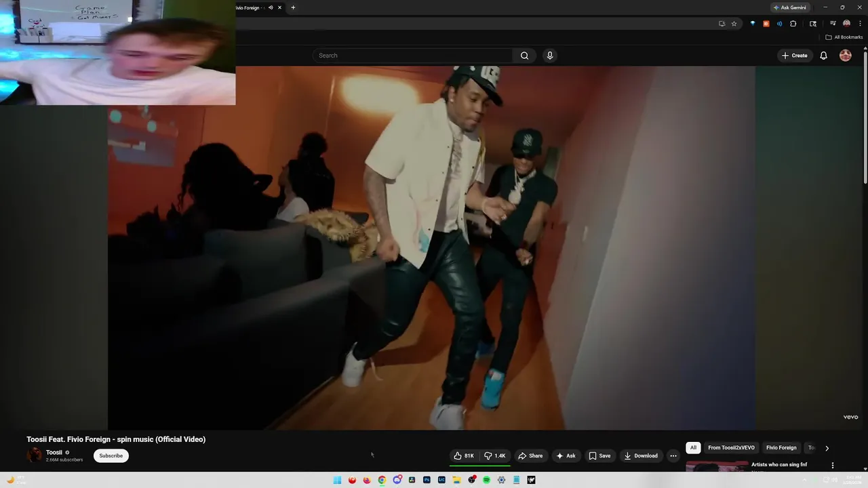This screenshot has height=488, width=868.
Task: Open the Chrome three-dot menu
Action: (860, 24)
